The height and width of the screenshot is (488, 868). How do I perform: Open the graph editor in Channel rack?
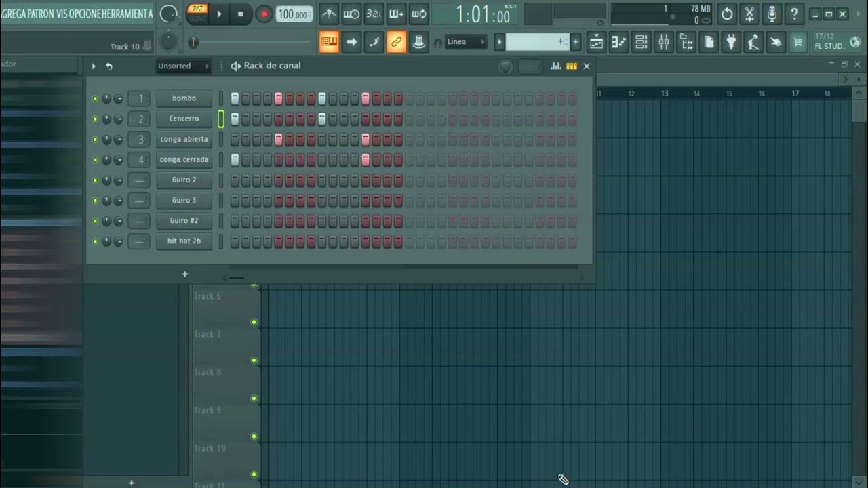click(x=556, y=66)
